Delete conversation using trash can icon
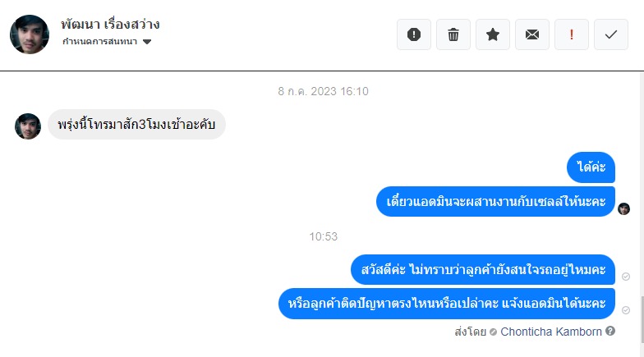Viewport: 644px width, 357px height. coord(453,34)
